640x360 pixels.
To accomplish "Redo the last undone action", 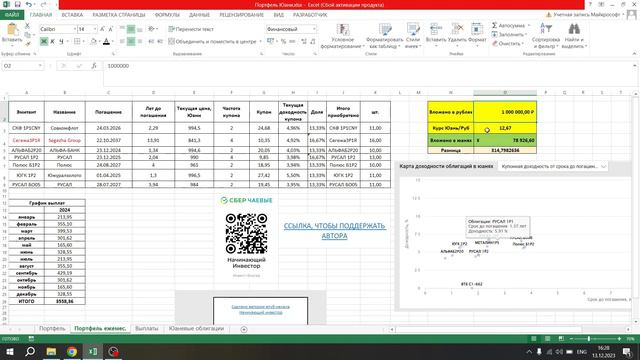I will pyautogui.click(x=43, y=4).
